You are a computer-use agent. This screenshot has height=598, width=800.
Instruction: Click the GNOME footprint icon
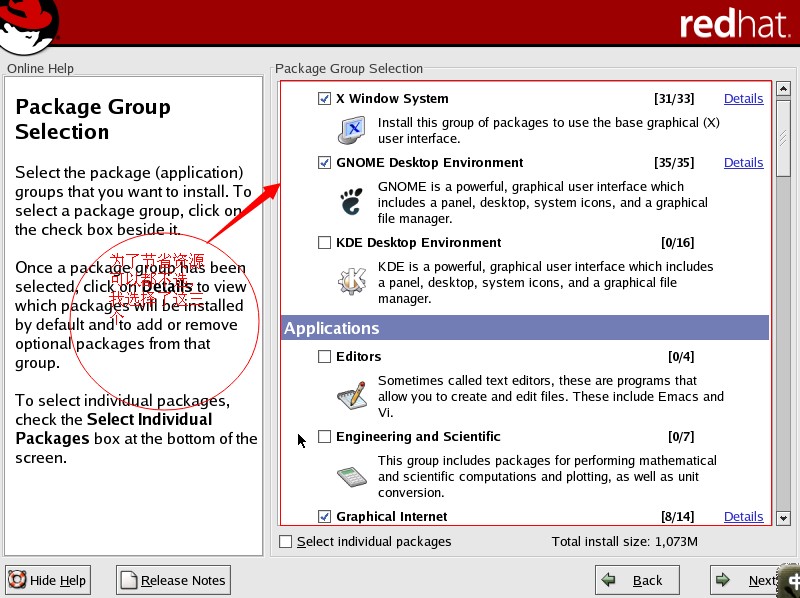pyautogui.click(x=352, y=201)
